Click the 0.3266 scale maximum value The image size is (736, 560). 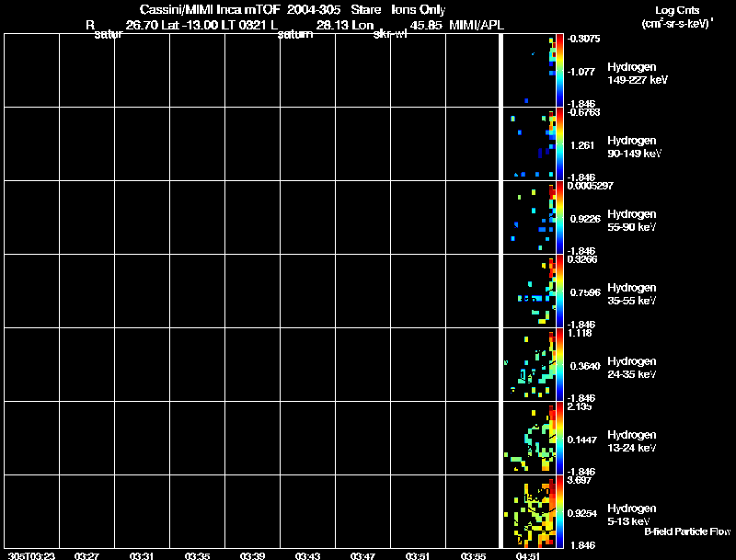pos(582,259)
